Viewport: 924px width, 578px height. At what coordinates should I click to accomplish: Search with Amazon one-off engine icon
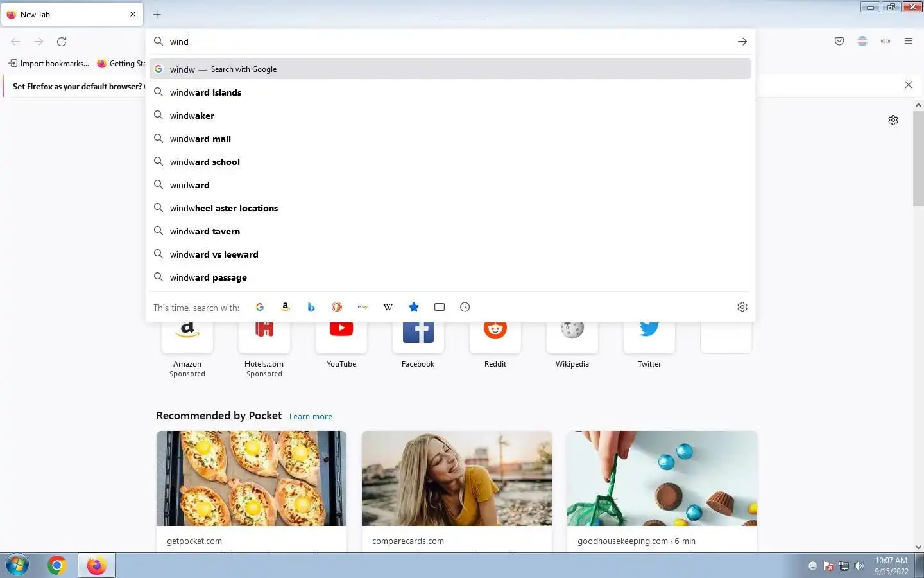pyautogui.click(x=286, y=307)
